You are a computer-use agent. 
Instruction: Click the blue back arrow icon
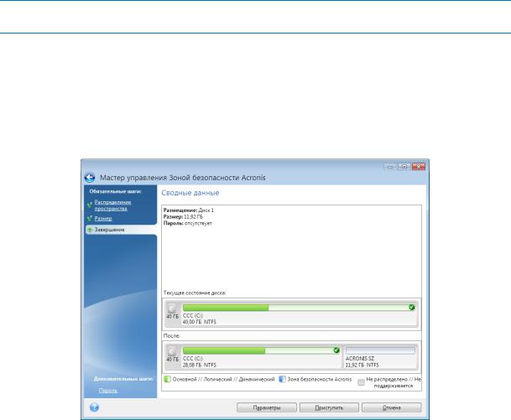pos(90,178)
